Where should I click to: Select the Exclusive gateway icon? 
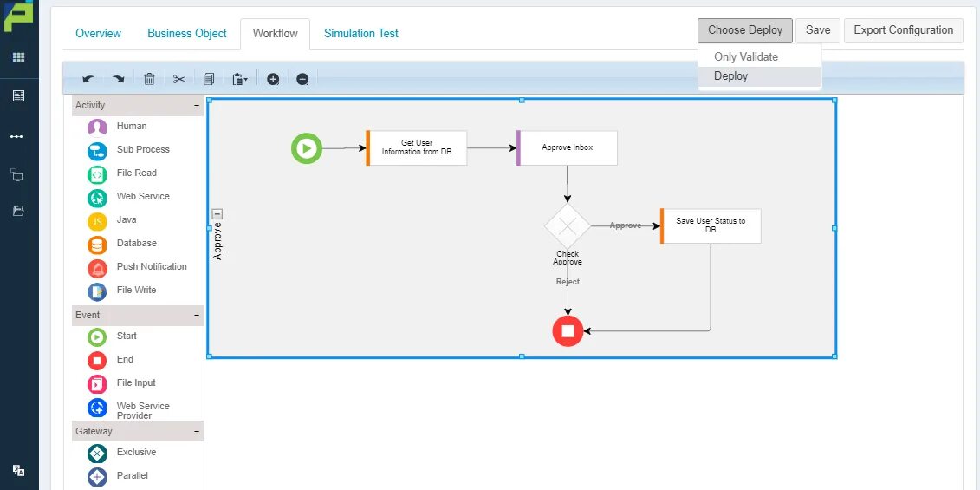click(x=97, y=453)
